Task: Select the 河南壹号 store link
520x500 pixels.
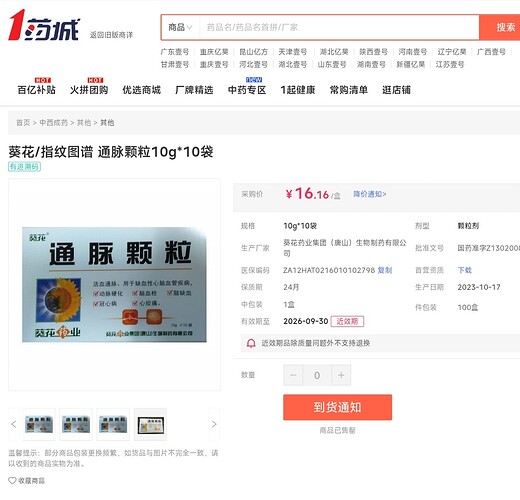Action: (x=413, y=52)
